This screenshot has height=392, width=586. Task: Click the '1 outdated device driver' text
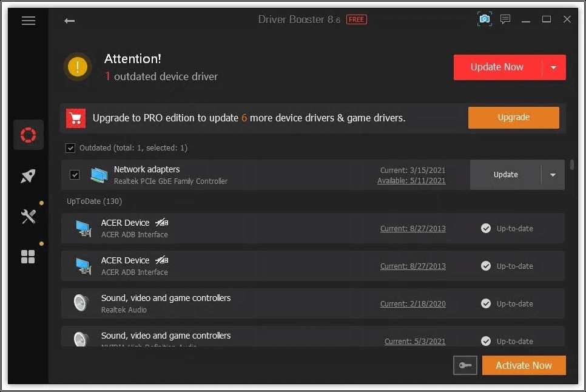[x=161, y=76]
